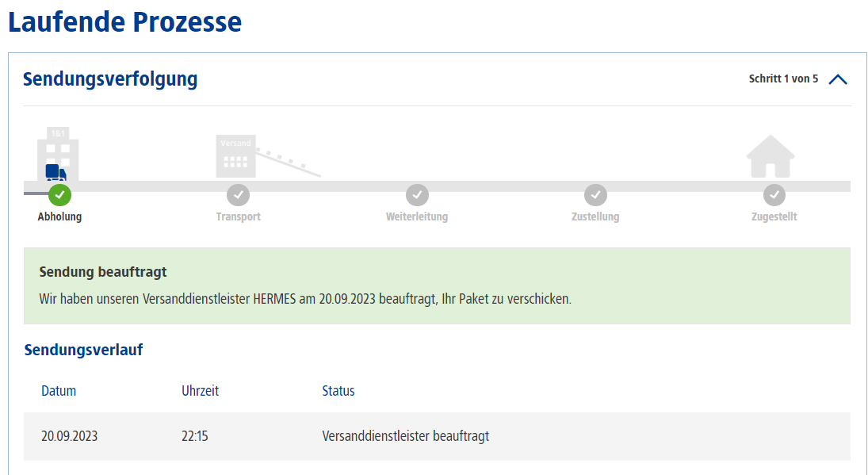Click the gray house destination icon
This screenshot has width=868, height=475.
[x=770, y=156]
